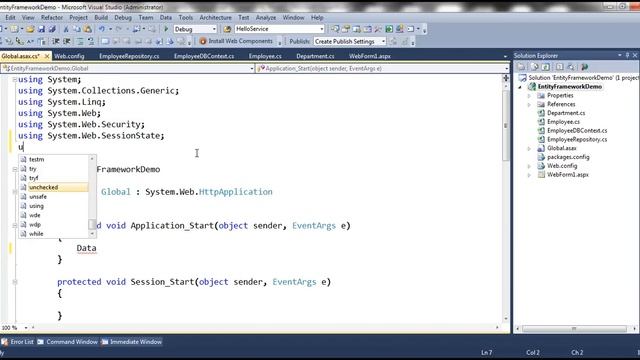Click Show All Files icon in Solution Explorer
The image size is (640, 360).
pyautogui.click(x=534, y=67)
